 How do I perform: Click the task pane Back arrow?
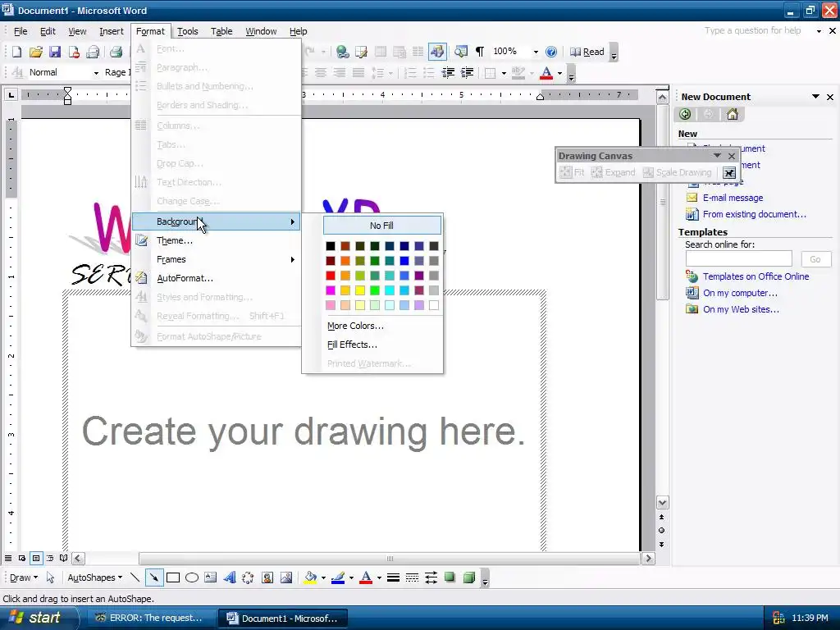click(685, 114)
